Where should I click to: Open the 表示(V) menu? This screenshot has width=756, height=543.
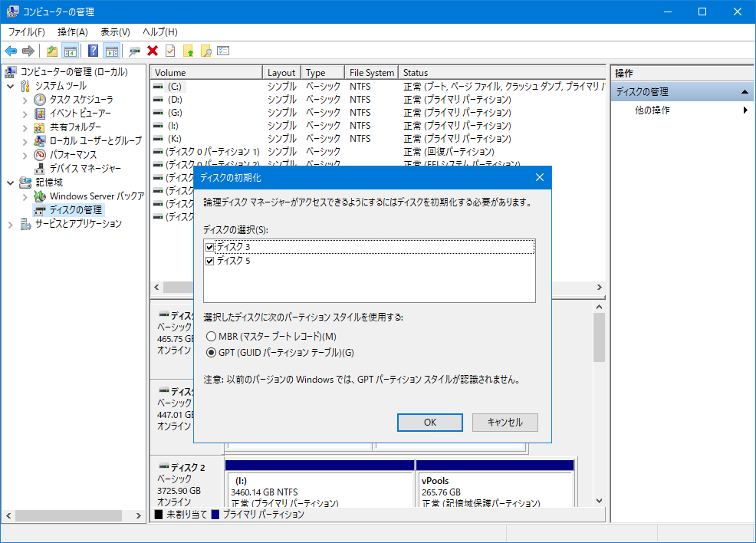[115, 31]
